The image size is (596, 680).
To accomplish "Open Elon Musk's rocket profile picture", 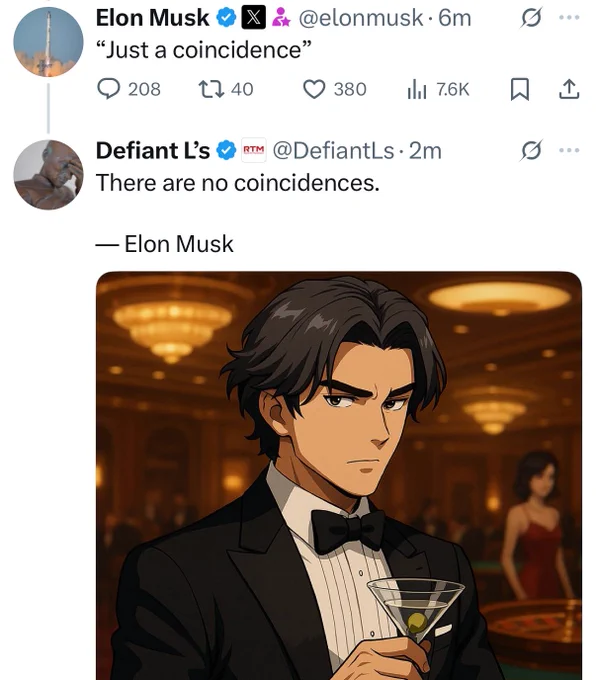I will point(48,42).
